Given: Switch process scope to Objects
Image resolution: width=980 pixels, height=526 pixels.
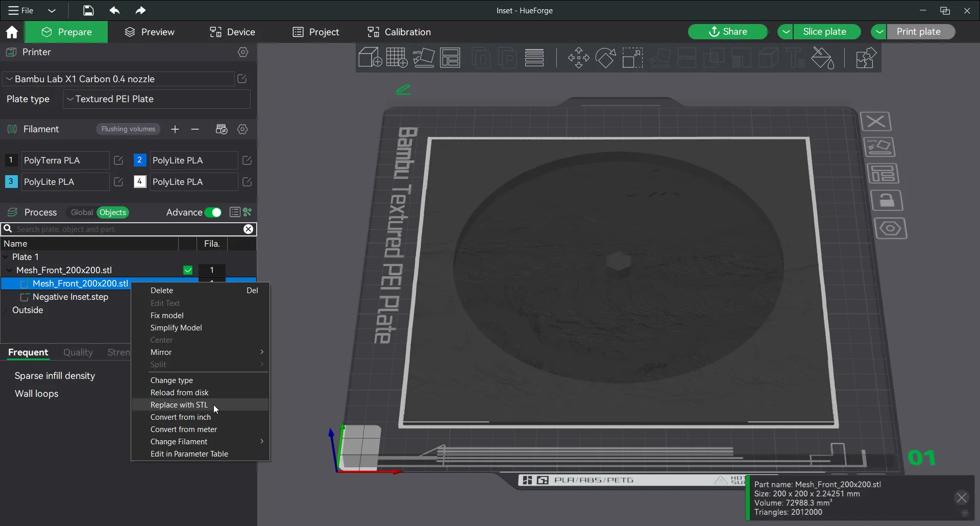Looking at the screenshot, I should tap(113, 212).
